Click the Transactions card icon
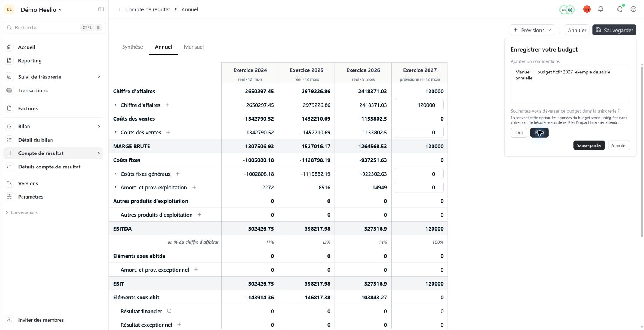Image resolution: width=644 pixels, height=330 pixels. (x=9, y=90)
